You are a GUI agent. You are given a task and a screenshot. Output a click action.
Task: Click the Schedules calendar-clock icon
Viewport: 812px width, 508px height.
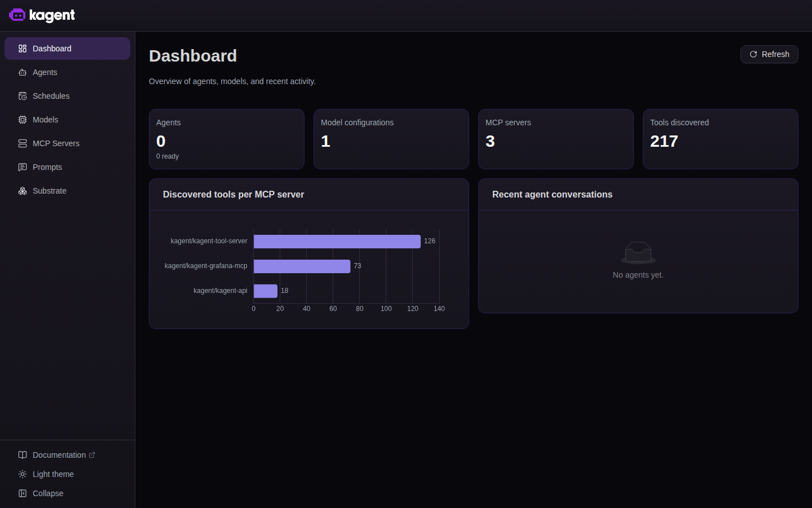click(x=23, y=96)
